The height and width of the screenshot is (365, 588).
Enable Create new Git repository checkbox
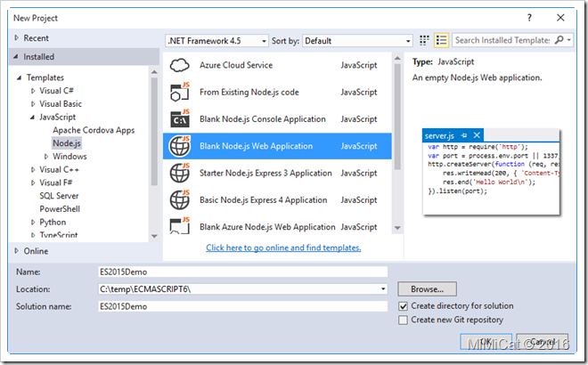(403, 320)
